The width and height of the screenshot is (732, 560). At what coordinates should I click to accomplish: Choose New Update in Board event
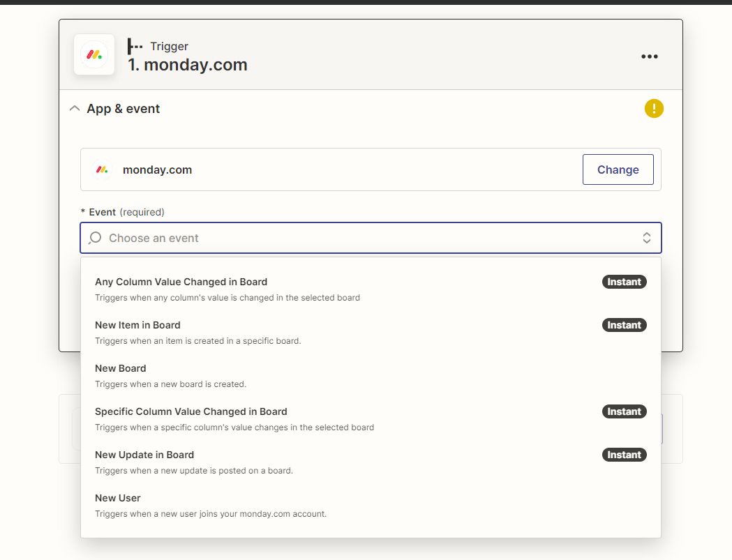(x=371, y=462)
